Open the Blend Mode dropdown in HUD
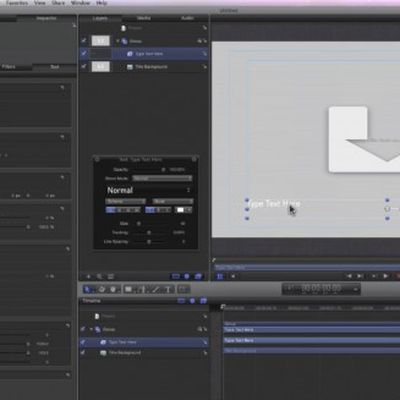 click(x=162, y=178)
